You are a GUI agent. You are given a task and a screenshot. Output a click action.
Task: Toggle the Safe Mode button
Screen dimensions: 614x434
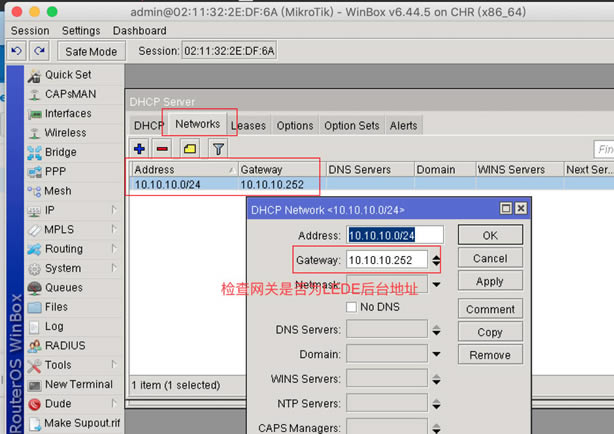tap(90, 51)
